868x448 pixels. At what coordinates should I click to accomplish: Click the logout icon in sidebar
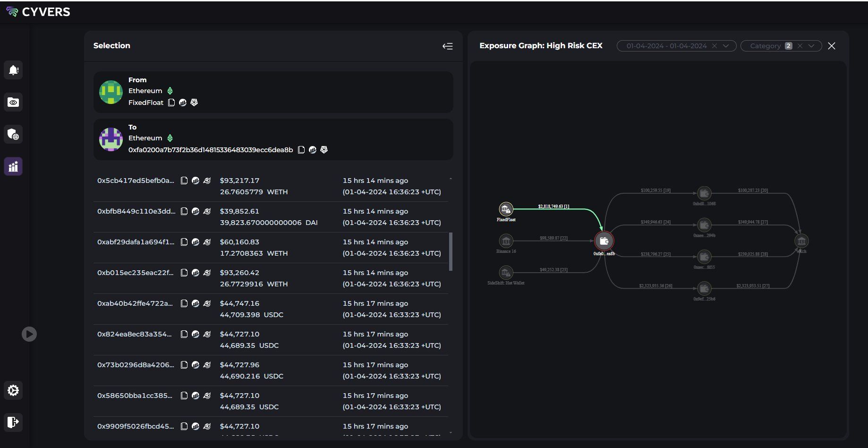pyautogui.click(x=13, y=422)
